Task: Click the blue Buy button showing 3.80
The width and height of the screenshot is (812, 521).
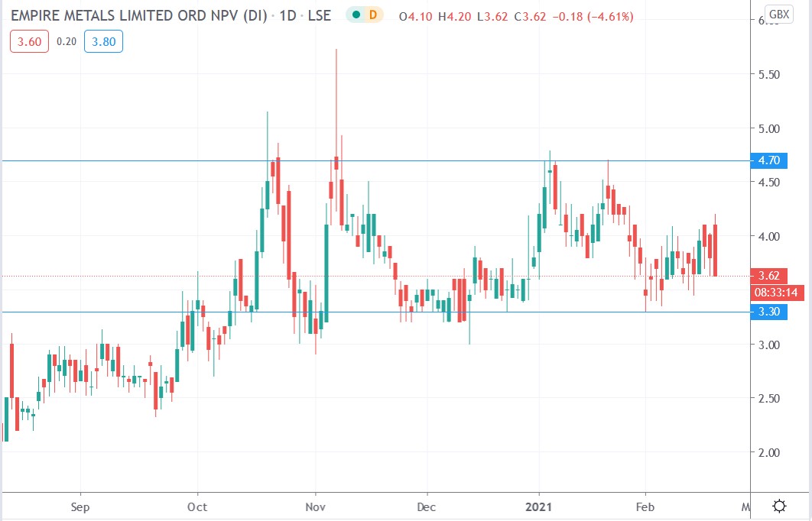Action: (x=103, y=42)
